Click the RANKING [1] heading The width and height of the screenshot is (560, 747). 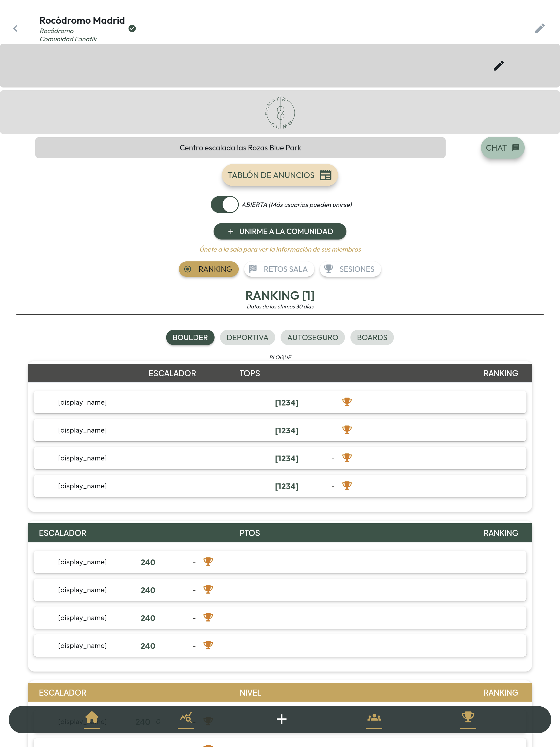point(280,296)
